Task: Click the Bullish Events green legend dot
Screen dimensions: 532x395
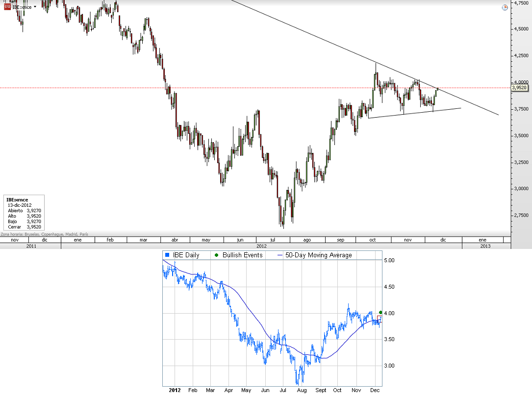Action: [216, 255]
